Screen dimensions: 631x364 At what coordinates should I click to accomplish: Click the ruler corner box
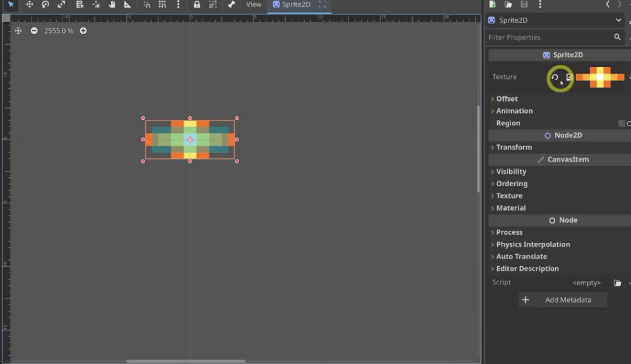(6, 18)
